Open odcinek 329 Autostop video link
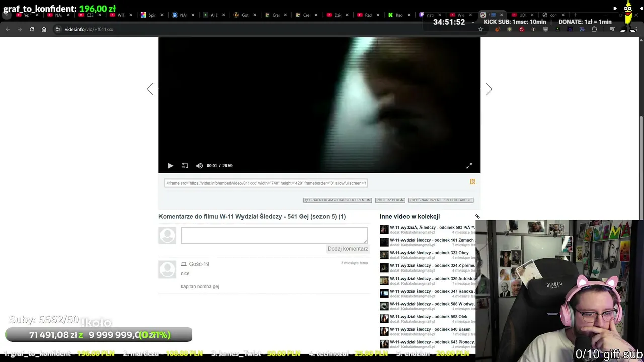Image resolution: width=644 pixels, height=362 pixels. coord(433,279)
